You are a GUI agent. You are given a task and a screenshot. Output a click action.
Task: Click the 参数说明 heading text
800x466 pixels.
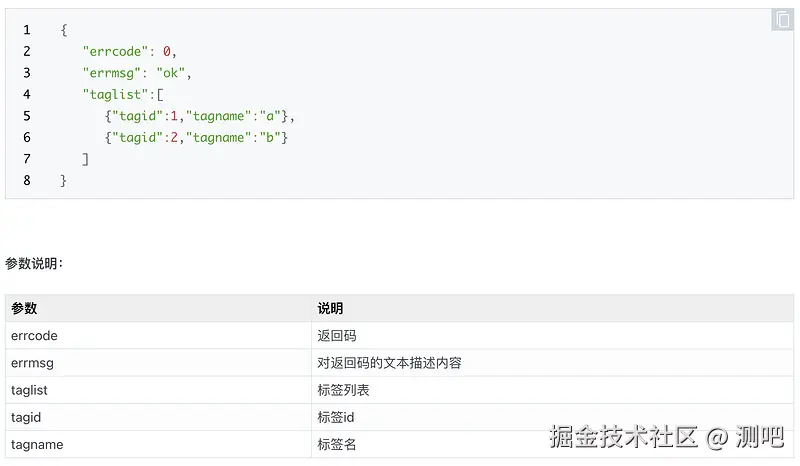pyautogui.click(x=34, y=264)
